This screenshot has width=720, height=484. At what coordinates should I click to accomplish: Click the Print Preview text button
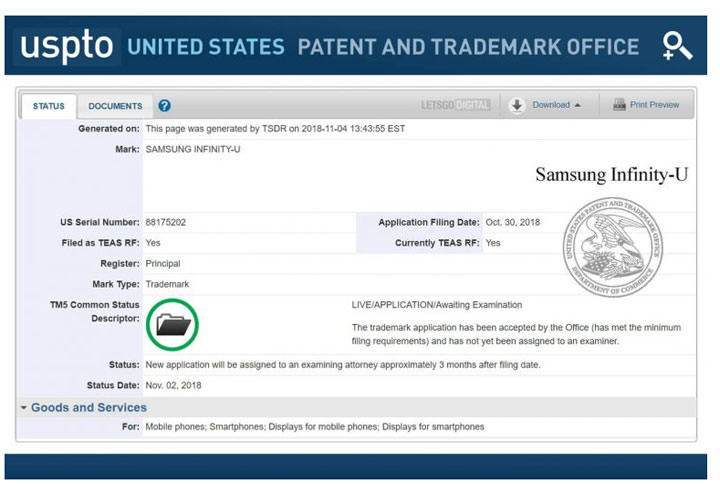coord(654,105)
